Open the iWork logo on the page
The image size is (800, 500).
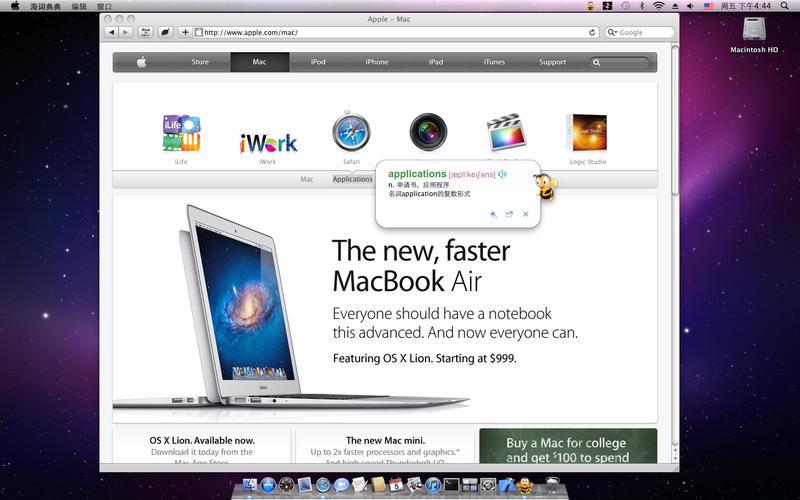[x=268, y=143]
